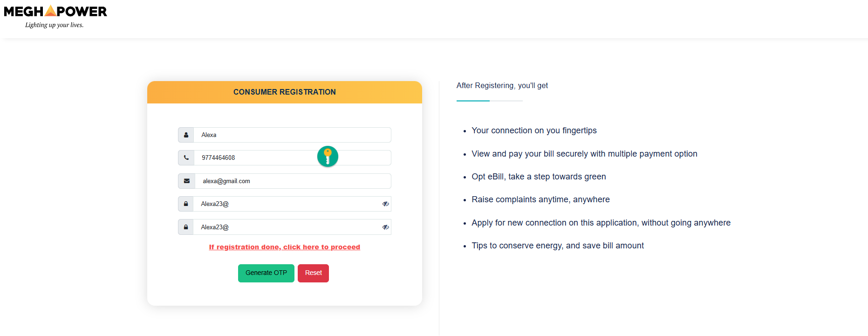Click the 'After Registering, you'll get' heading
Image resolution: width=868 pixels, height=336 pixels.
(x=502, y=86)
